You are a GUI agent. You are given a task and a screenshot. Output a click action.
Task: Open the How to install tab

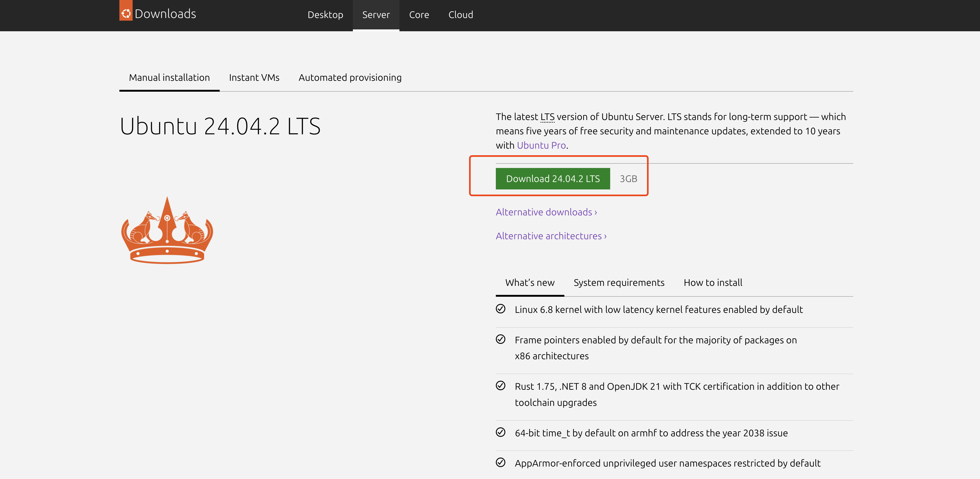click(x=713, y=283)
